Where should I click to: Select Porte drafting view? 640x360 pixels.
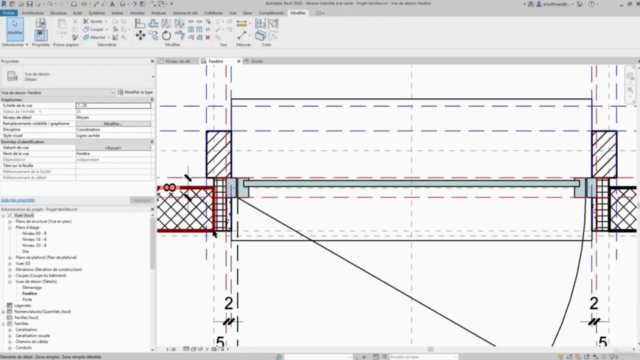click(x=27, y=300)
